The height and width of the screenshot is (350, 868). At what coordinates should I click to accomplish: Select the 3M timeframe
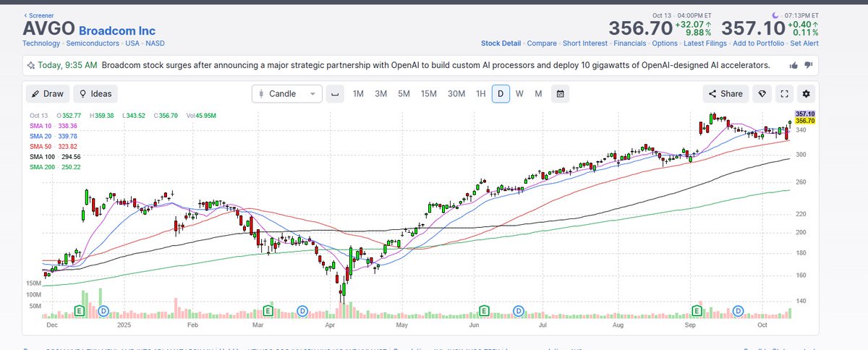[381, 93]
